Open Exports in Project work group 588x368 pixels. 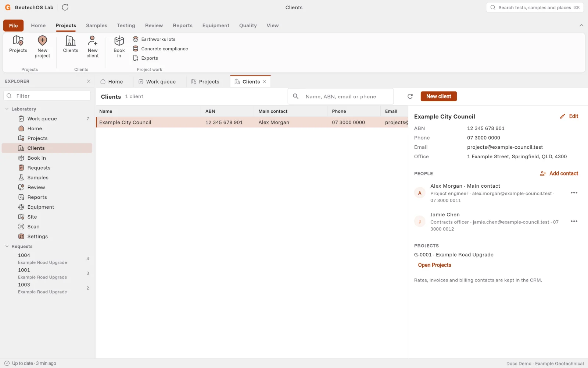click(146, 58)
